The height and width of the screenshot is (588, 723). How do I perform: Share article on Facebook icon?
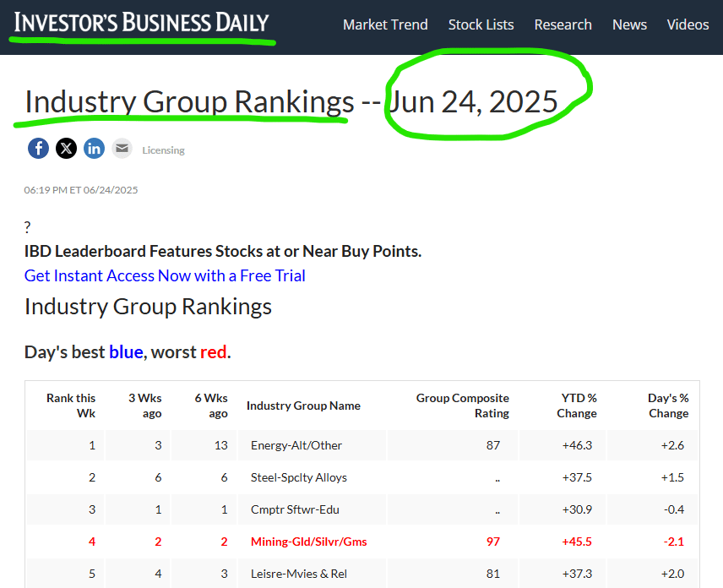38,149
